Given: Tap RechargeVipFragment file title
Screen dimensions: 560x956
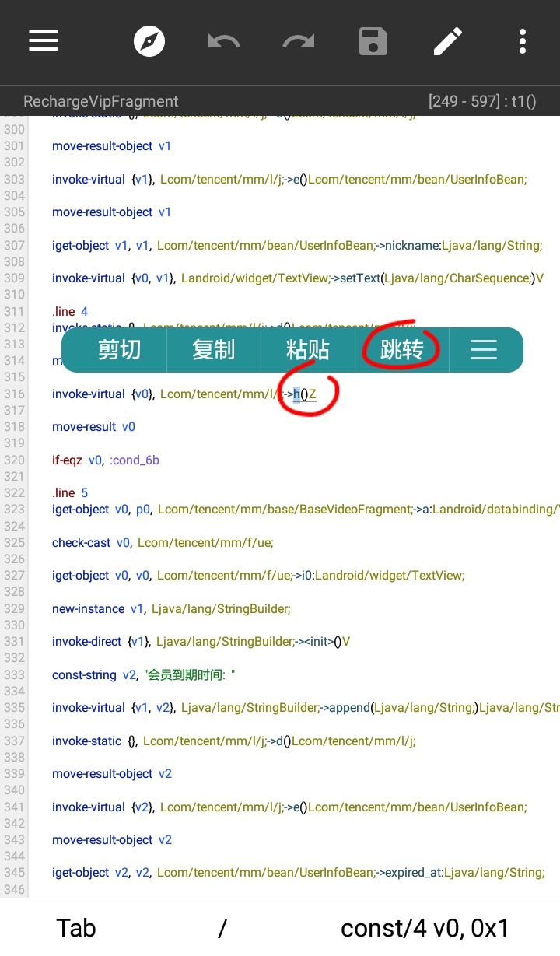Looking at the screenshot, I should click(x=101, y=101).
